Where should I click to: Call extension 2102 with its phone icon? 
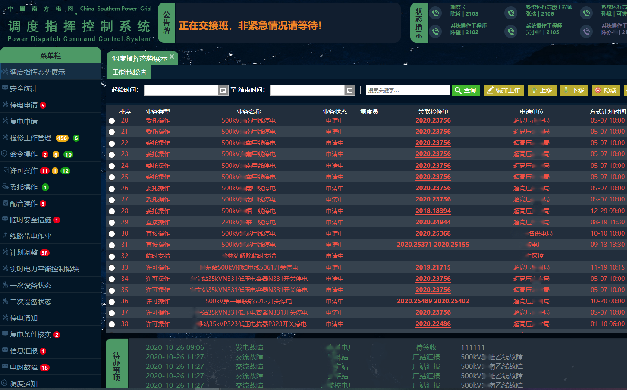435,31
